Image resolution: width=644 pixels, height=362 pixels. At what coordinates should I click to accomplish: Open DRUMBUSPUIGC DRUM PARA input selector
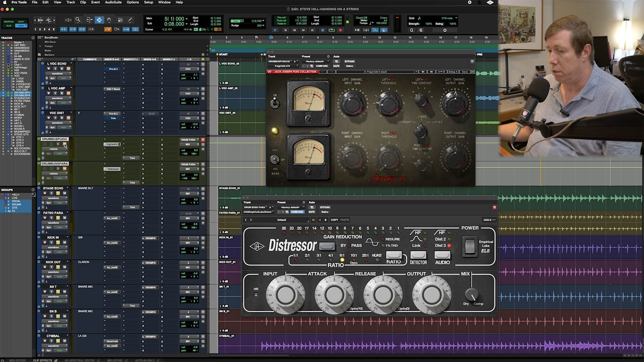tap(190, 140)
